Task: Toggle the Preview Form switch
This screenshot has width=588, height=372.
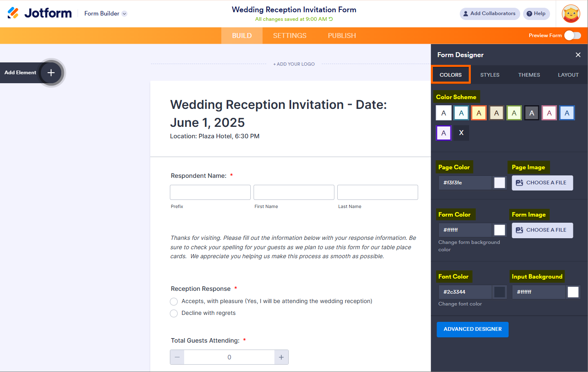Action: 572,35
